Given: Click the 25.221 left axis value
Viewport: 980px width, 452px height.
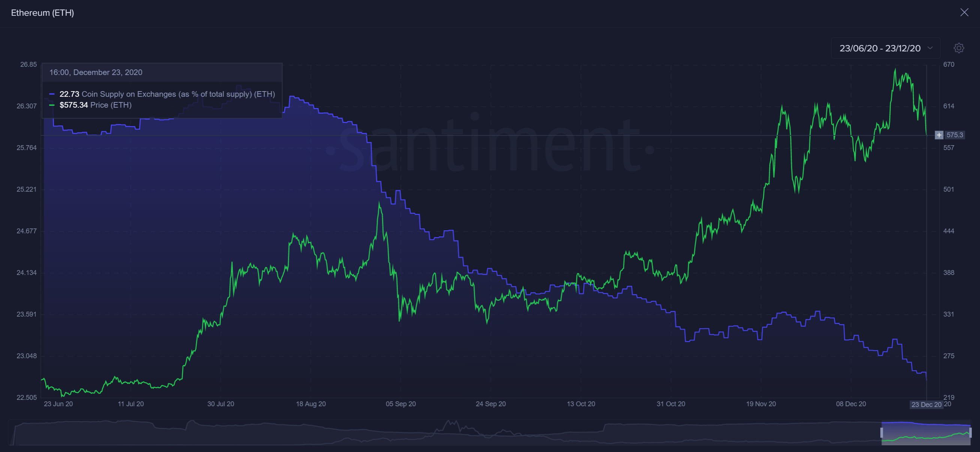Looking at the screenshot, I should 27,189.
